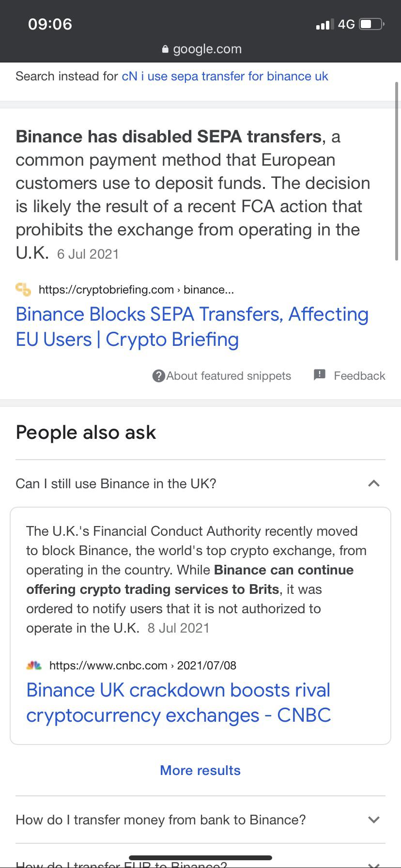401x868 pixels.
Task: Tap the CNBC peacock favicon icon
Action: [x=34, y=665]
